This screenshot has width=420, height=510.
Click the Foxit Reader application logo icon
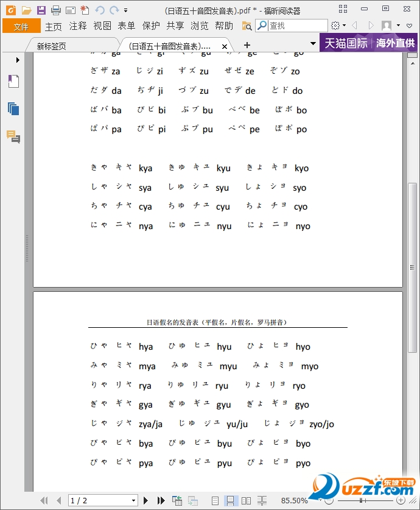point(11,10)
